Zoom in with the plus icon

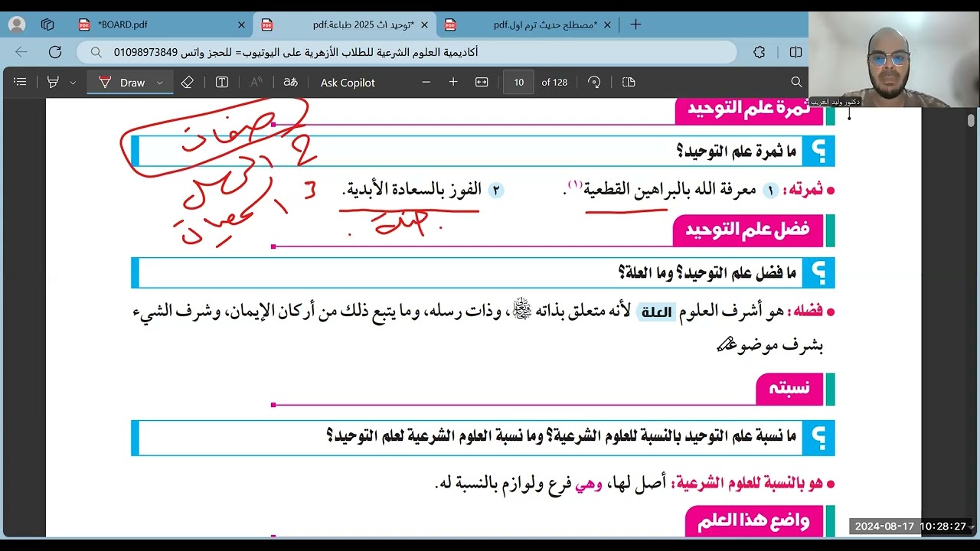point(453,82)
